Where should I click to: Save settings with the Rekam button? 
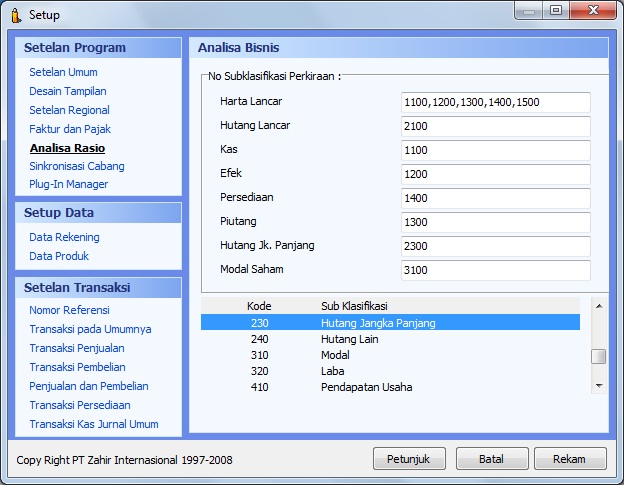(x=570, y=459)
